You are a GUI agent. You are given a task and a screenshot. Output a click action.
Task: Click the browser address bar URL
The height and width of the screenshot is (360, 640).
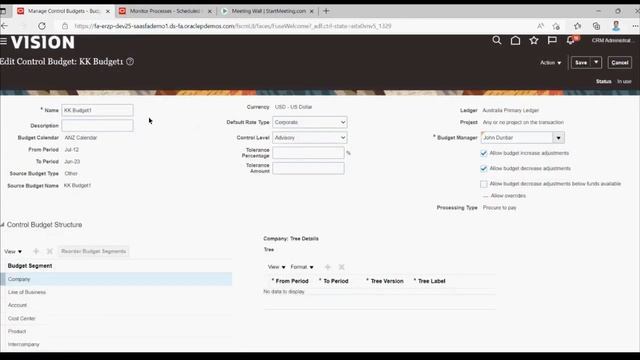[233, 26]
